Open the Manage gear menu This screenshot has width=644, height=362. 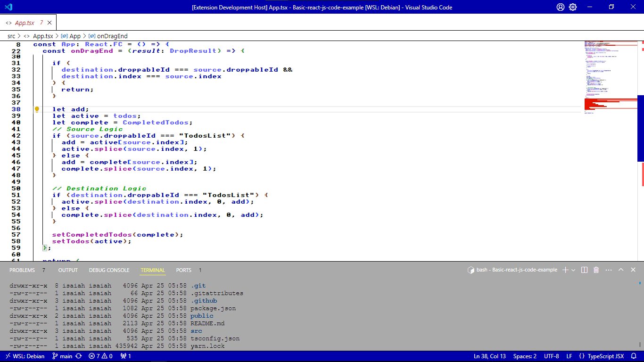(573, 7)
